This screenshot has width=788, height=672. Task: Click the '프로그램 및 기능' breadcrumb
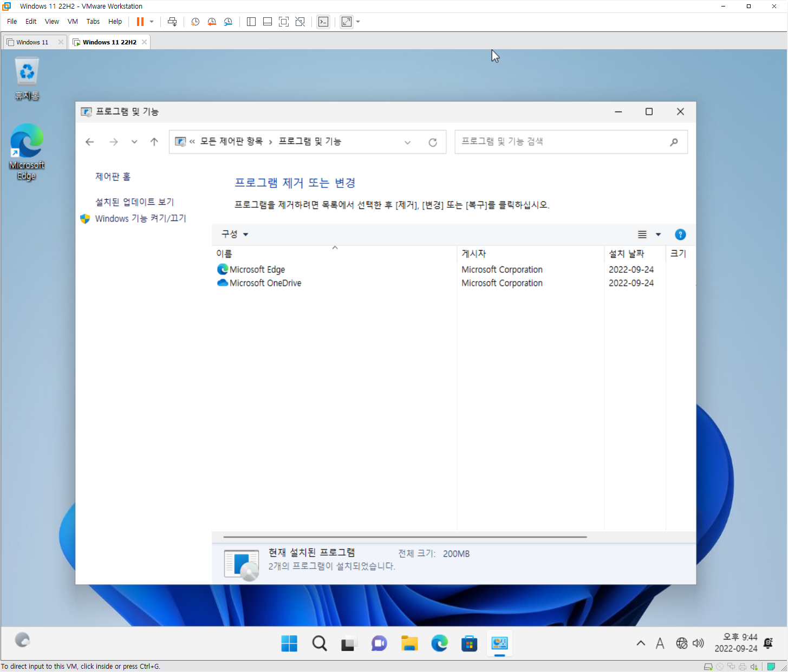point(310,141)
